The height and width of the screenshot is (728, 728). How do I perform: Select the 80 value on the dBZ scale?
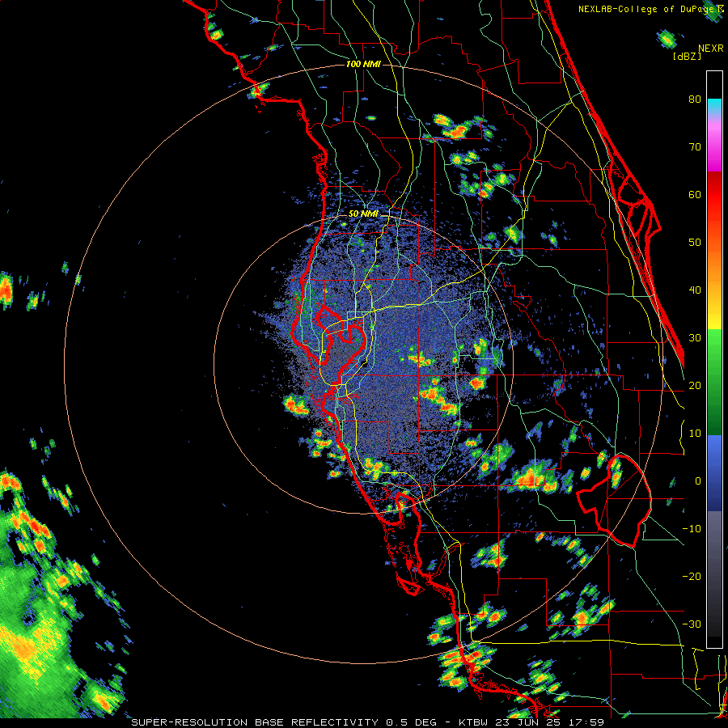point(695,99)
